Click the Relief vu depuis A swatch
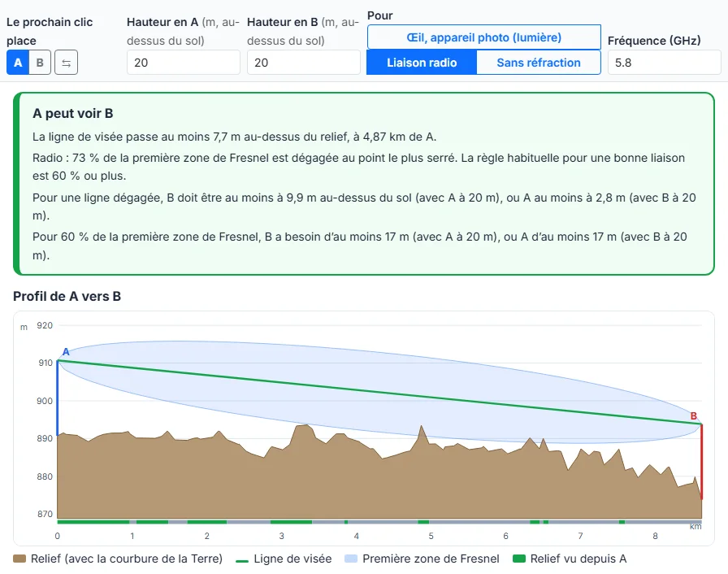The width and height of the screenshot is (728, 574). [519, 559]
